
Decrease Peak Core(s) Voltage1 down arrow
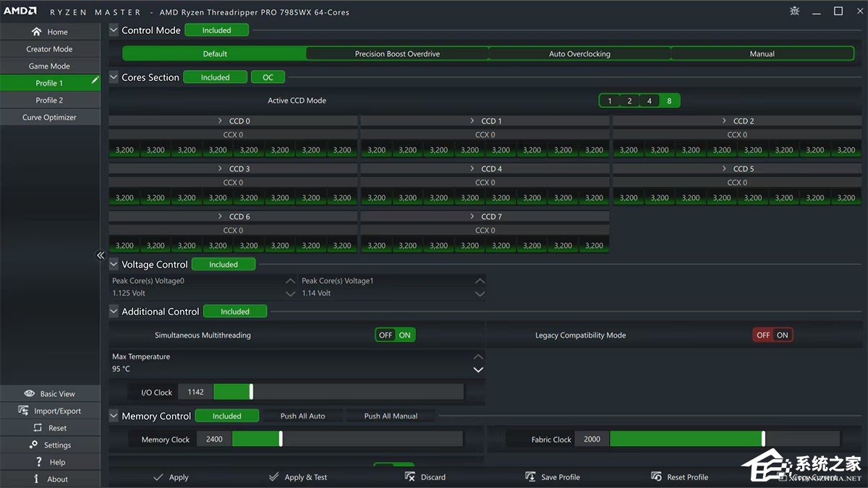tap(480, 294)
